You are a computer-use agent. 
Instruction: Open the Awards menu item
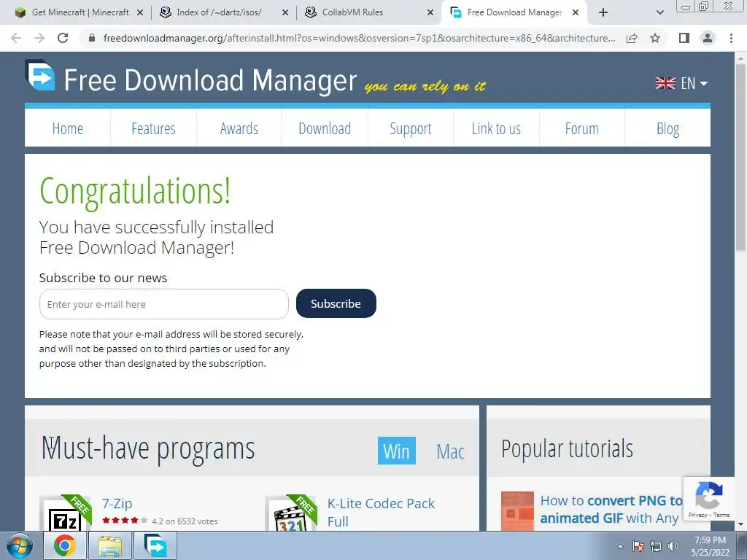[x=239, y=128]
